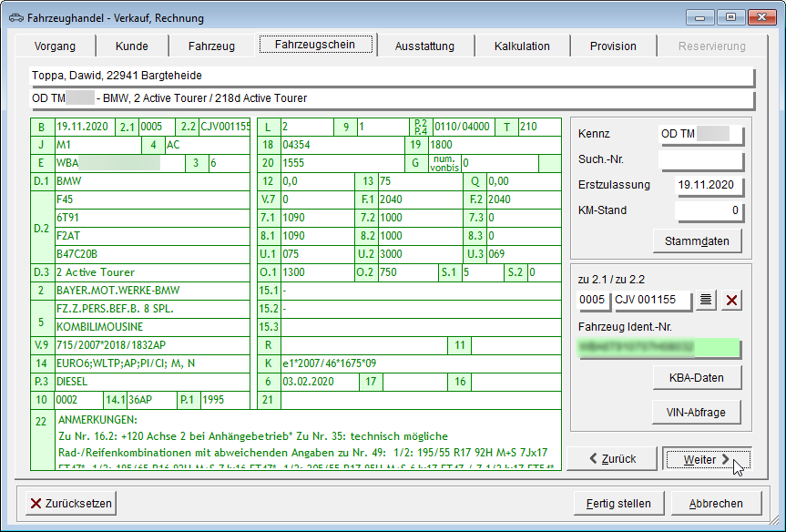Screen dimensions: 786x532
Task: Click V.9 value 715/2007*2018/1832AP
Action: pyautogui.click(x=152, y=345)
